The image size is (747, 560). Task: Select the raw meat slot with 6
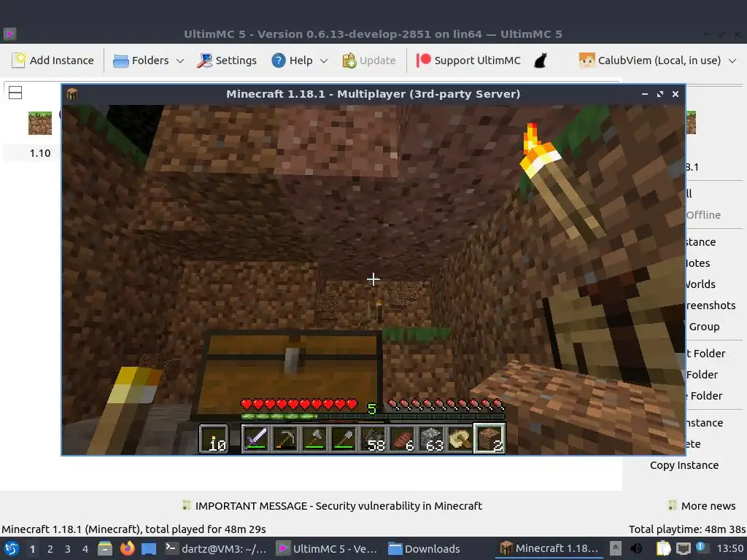pos(402,438)
